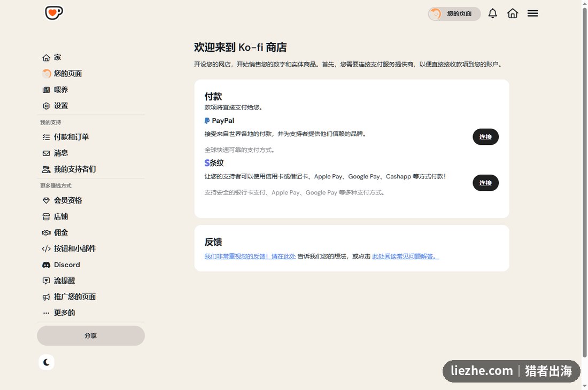Open the hamburger menu icon
Screen dimensions: 588x390
532,13
